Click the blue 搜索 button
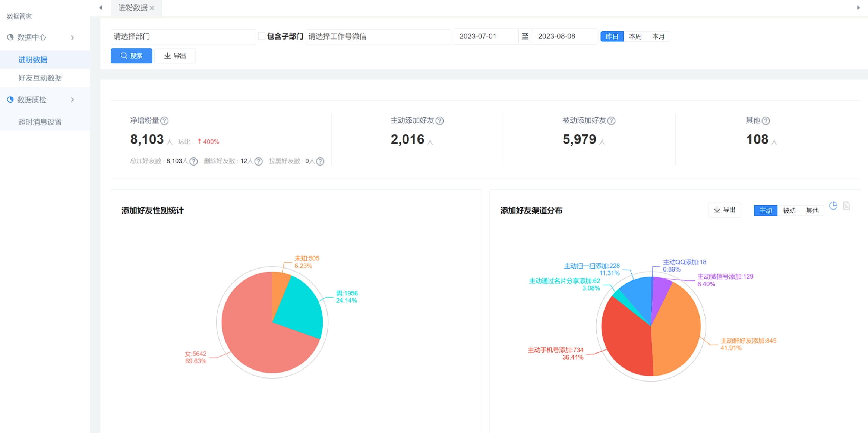Screen dimensions: 868x433 132,56
